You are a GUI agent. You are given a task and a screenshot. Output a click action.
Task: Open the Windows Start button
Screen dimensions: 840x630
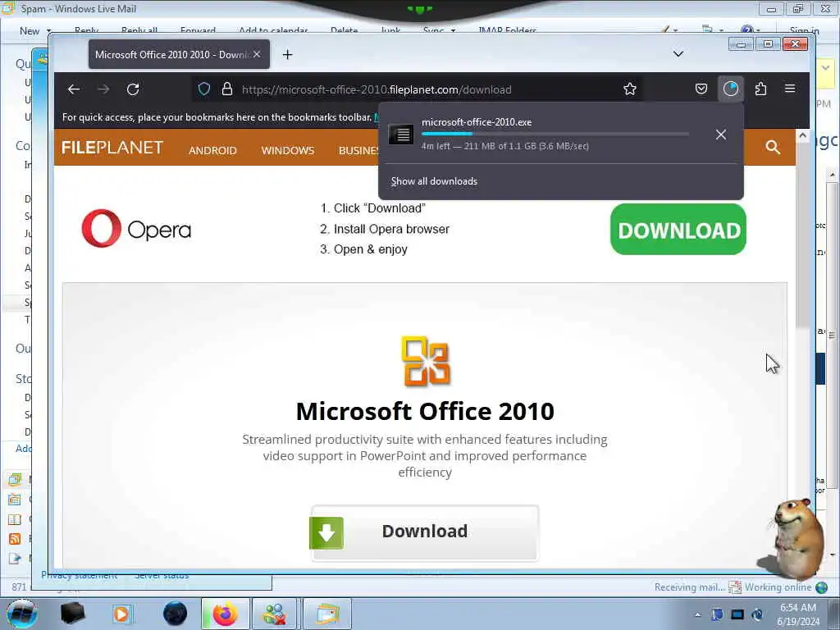tap(21, 614)
